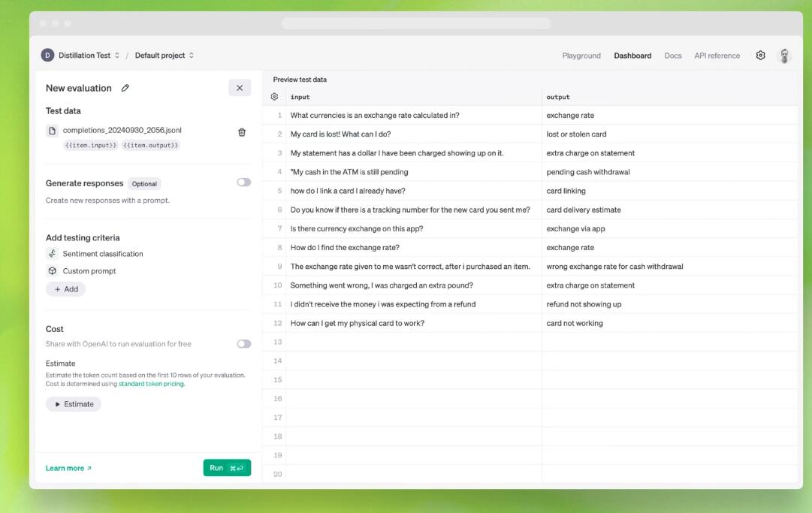Screen dimensions: 812x513
Task: Open the API reference page
Action: 717,56
